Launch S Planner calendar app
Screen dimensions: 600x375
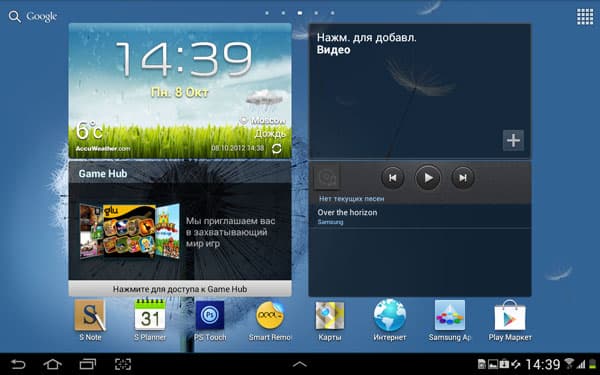[150, 315]
